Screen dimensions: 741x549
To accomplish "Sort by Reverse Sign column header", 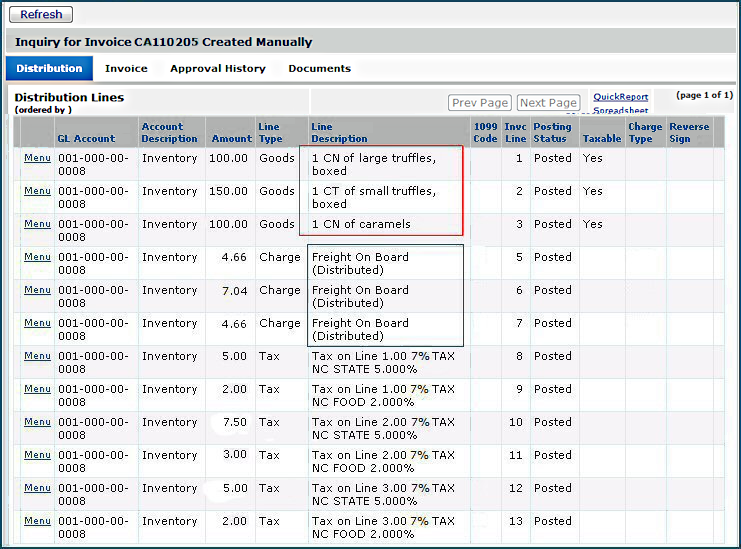I will coord(689,133).
